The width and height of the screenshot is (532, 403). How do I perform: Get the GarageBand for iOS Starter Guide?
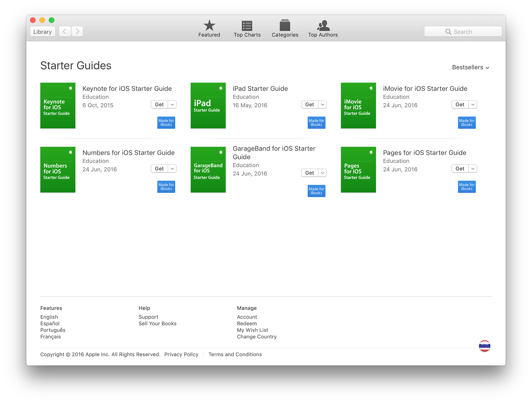pos(310,173)
